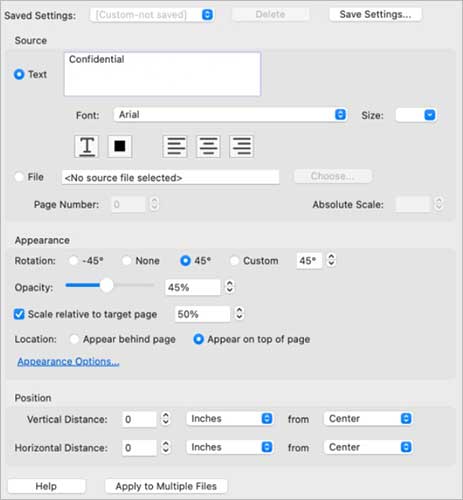Open the black text color swatch

(x=120, y=146)
